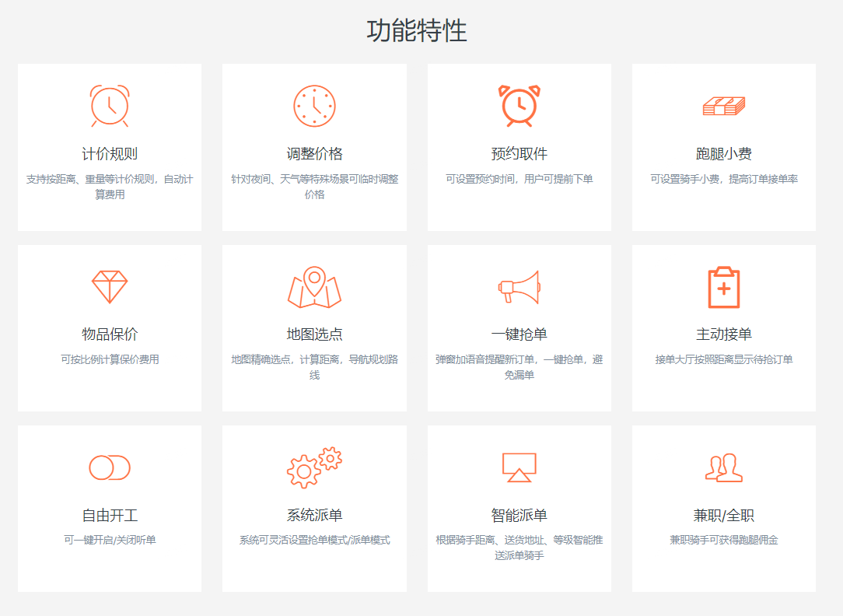Click the clipboard plus icon for 主动接单
Screen dimensions: 843x616
tap(723, 287)
